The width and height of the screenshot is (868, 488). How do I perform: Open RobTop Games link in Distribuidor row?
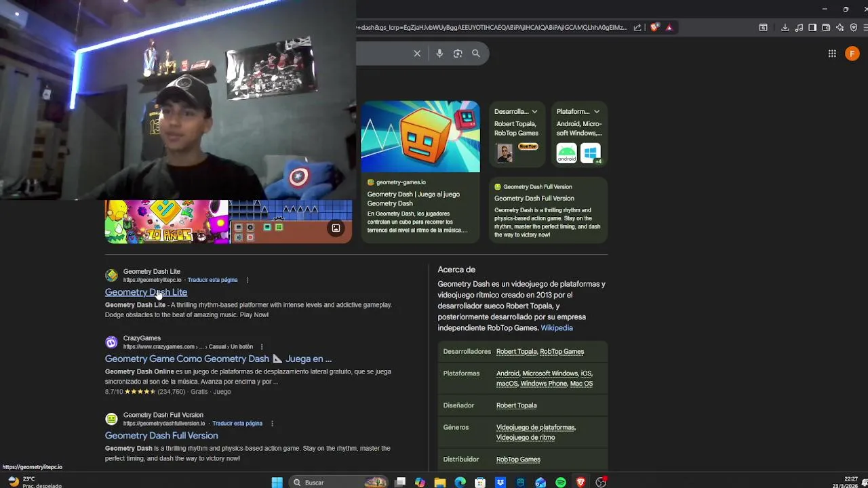[518, 460]
